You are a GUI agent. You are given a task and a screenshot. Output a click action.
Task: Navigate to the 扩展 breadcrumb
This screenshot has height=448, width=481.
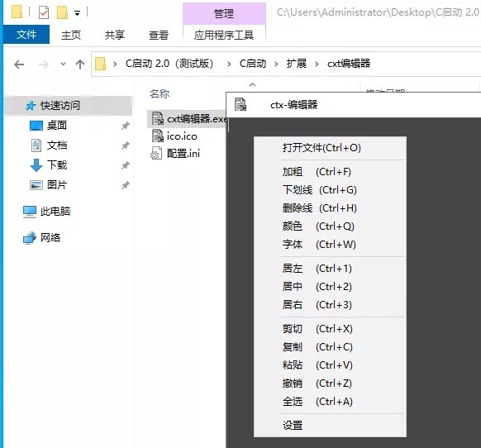(x=297, y=64)
